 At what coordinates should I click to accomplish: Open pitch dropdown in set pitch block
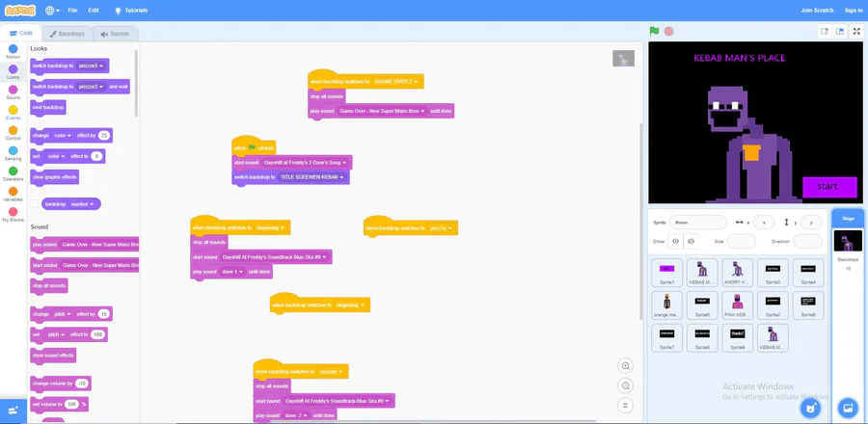pyautogui.click(x=57, y=334)
